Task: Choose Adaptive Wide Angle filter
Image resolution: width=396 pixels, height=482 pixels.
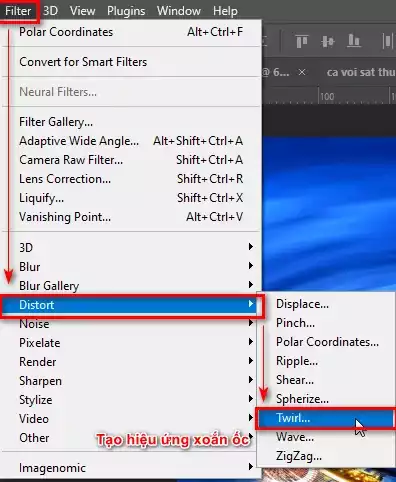Action: click(x=131, y=141)
